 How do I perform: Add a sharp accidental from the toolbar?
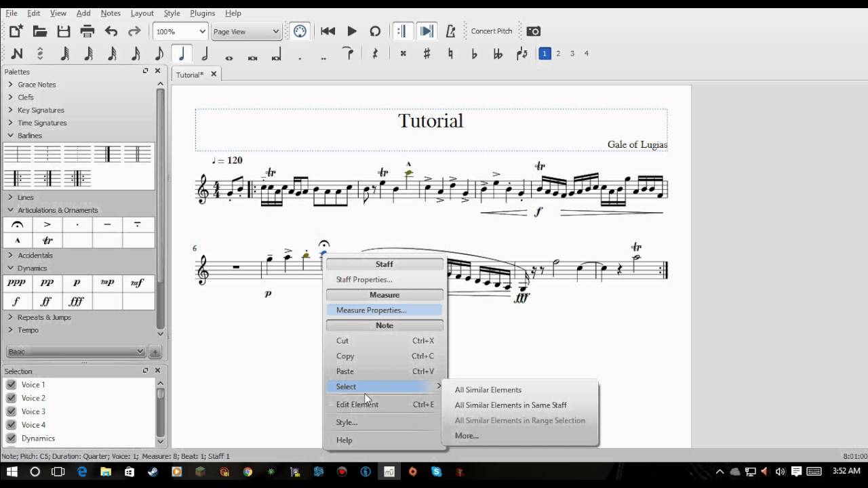coord(427,54)
